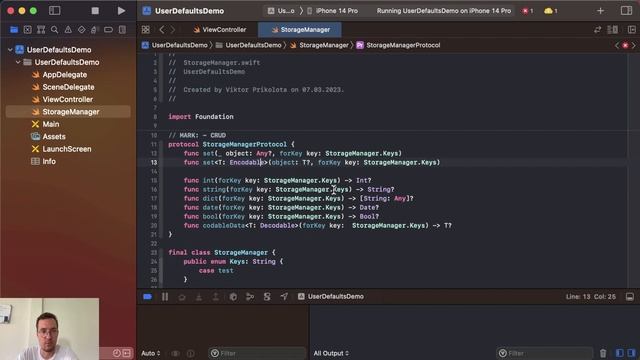The height and width of the screenshot is (360, 640).
Task: Open the All Output menu
Action: coord(331,353)
